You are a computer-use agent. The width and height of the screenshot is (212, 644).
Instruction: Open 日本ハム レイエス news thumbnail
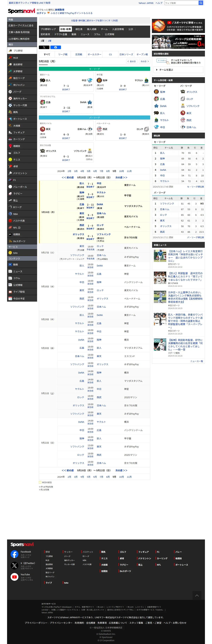(160, 256)
